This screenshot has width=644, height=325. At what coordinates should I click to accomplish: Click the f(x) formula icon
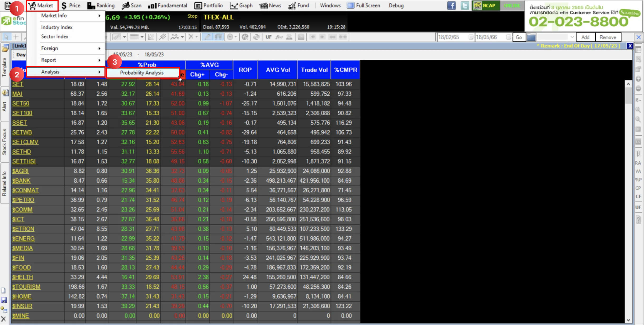pos(279,37)
